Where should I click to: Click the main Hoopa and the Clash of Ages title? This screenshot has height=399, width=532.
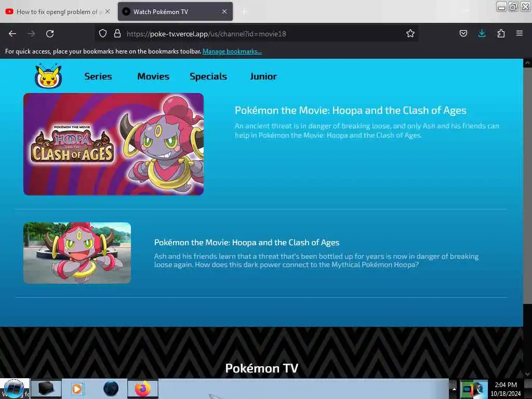point(351,110)
